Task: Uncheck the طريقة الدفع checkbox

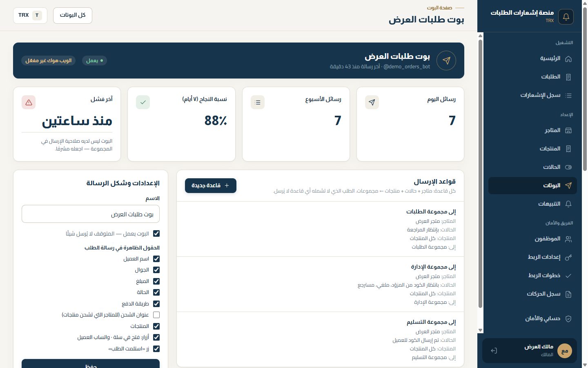Action: click(156, 304)
